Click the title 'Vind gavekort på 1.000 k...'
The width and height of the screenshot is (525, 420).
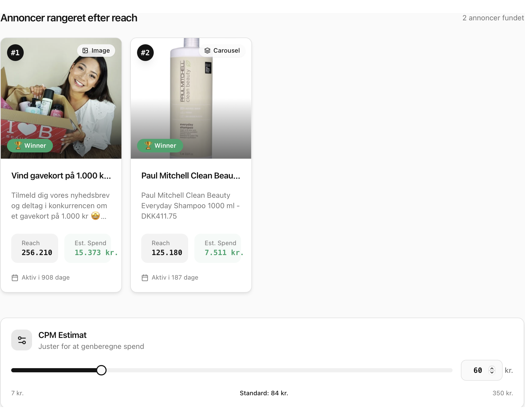[x=61, y=176]
